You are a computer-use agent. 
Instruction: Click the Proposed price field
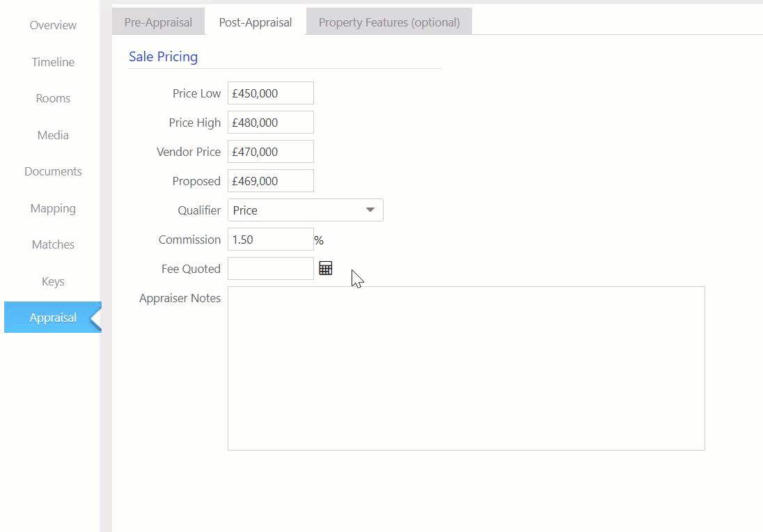tap(271, 180)
